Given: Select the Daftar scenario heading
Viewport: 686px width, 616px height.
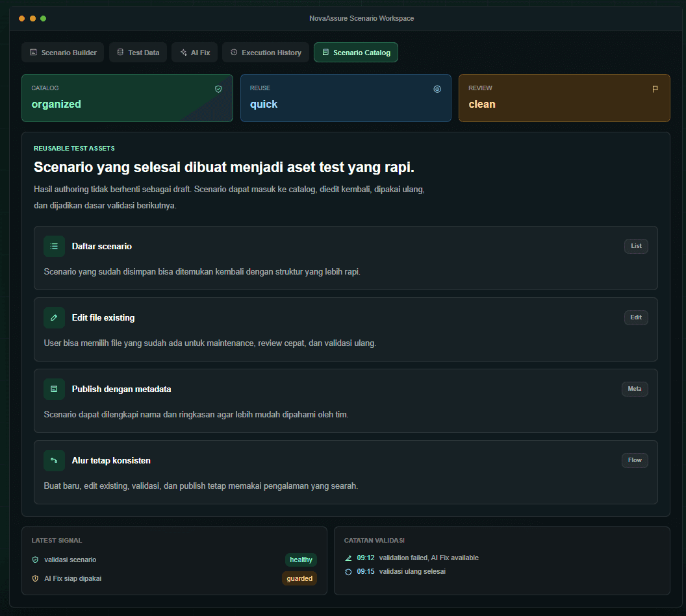Looking at the screenshot, I should 102,246.
